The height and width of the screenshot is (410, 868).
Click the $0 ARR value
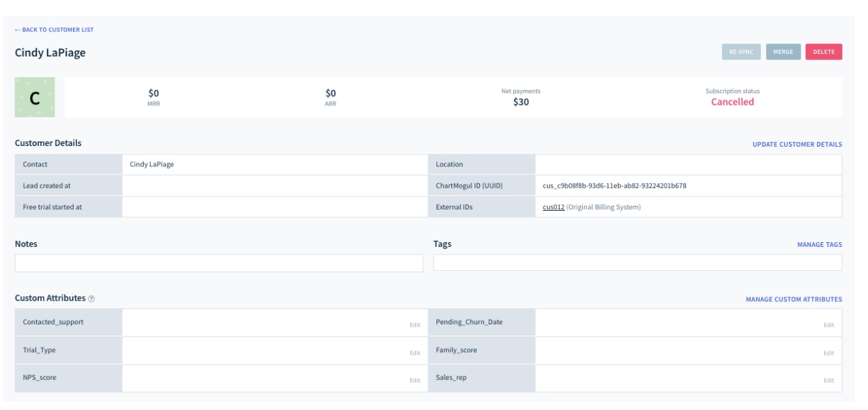click(331, 93)
